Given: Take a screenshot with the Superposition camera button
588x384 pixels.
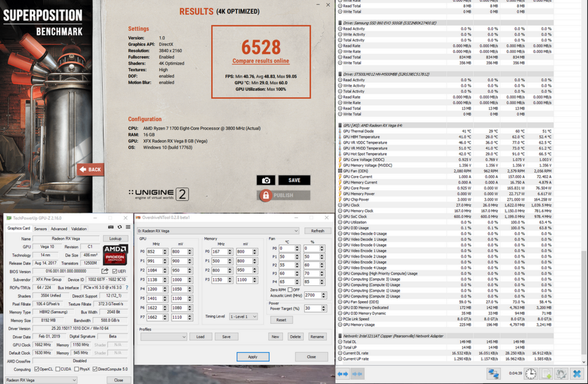Looking at the screenshot, I should coord(266,180).
